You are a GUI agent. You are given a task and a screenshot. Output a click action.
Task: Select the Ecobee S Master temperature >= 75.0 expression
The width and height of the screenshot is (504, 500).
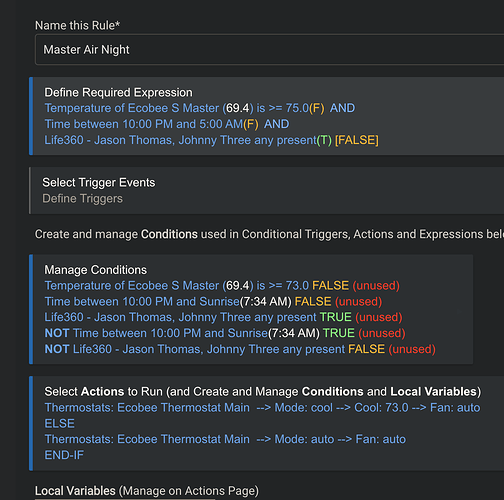[x=200, y=108]
